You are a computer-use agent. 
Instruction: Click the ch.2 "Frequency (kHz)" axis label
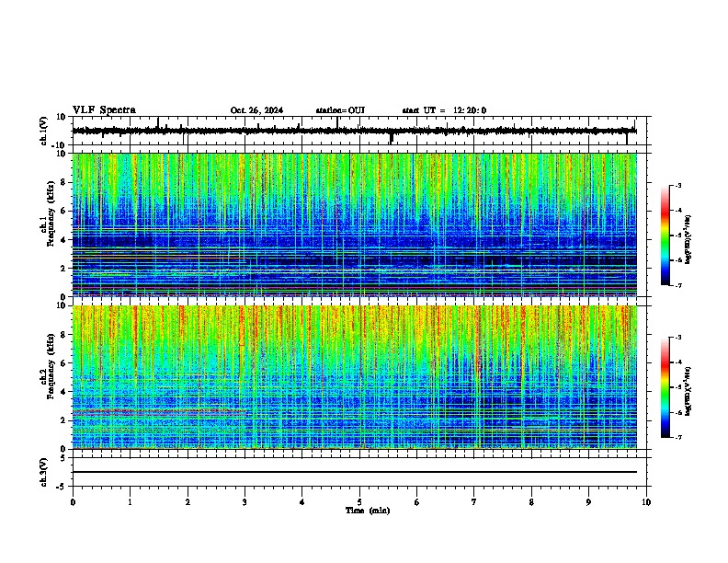[x=51, y=366]
